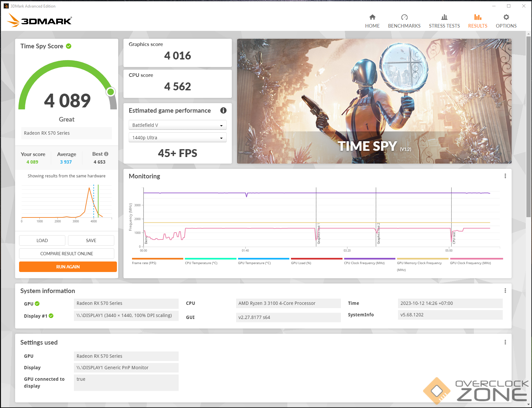Open Benchmarks gauge icon

click(x=404, y=17)
